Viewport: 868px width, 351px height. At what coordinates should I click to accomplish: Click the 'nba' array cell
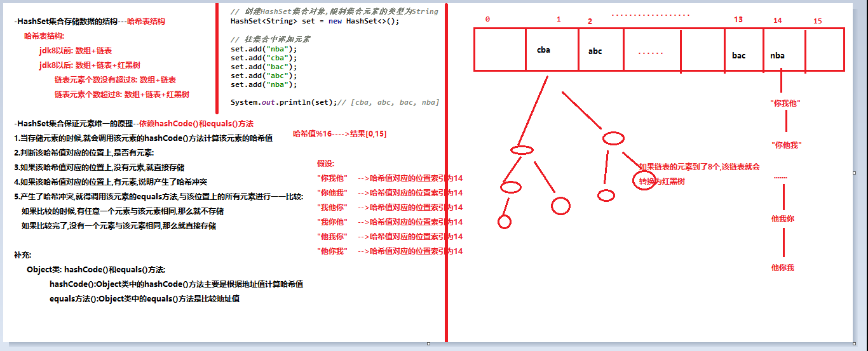point(784,50)
